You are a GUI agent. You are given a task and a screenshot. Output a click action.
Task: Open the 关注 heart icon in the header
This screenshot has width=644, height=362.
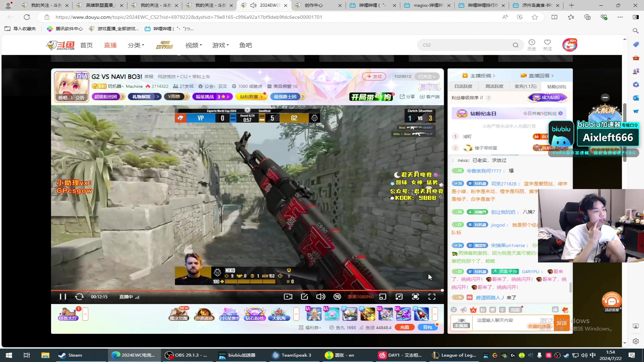547,45
